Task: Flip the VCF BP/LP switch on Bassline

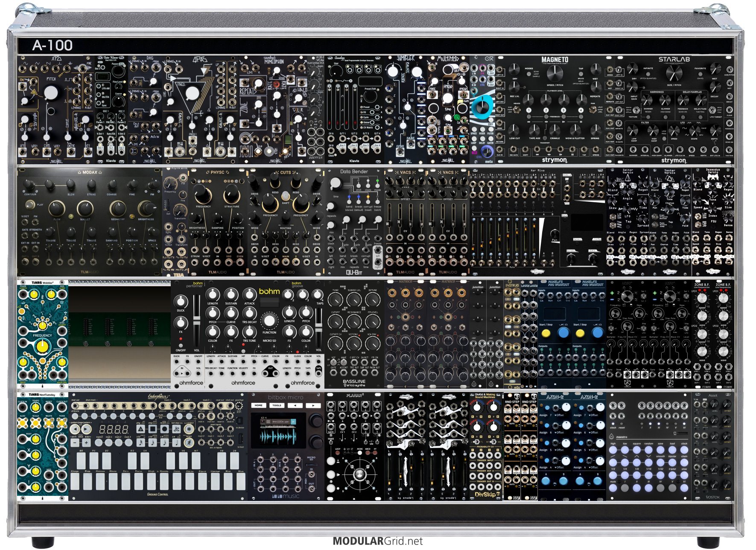Action: pos(333,362)
